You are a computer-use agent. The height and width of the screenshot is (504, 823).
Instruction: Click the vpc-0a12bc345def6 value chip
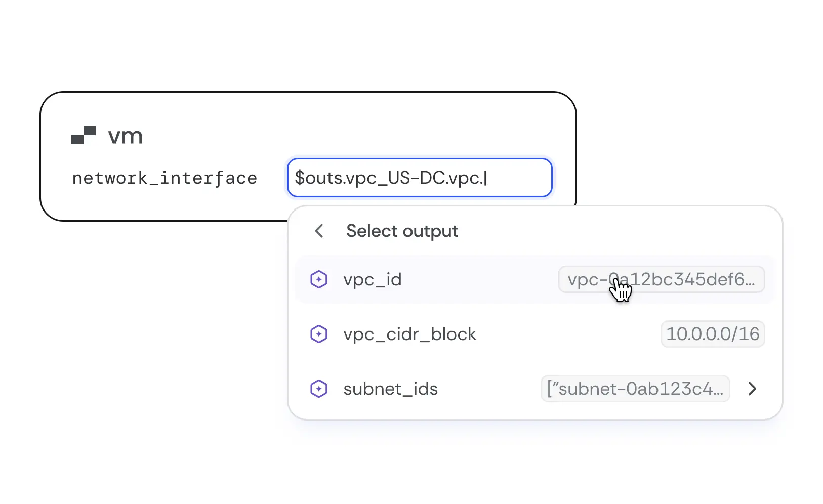pos(661,279)
